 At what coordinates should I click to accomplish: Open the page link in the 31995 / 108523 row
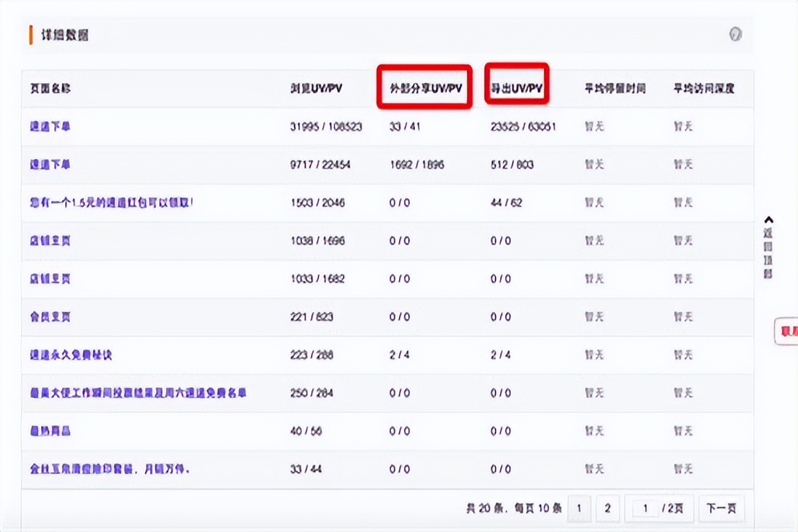[x=50, y=126]
